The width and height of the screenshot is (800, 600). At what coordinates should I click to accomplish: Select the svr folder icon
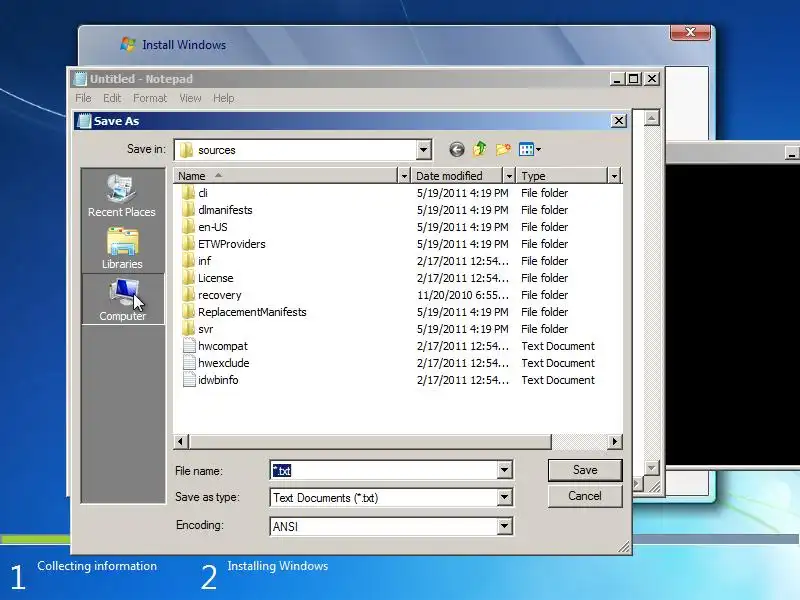click(x=189, y=329)
